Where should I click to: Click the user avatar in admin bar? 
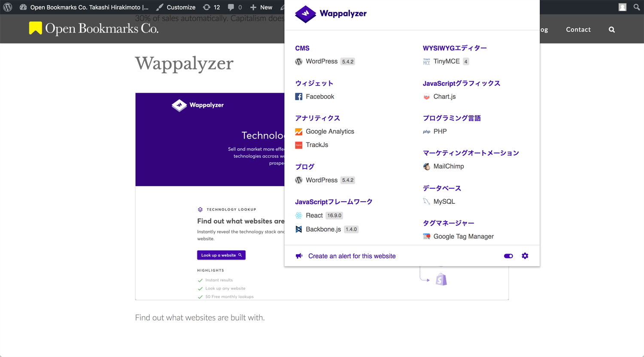pyautogui.click(x=623, y=7)
